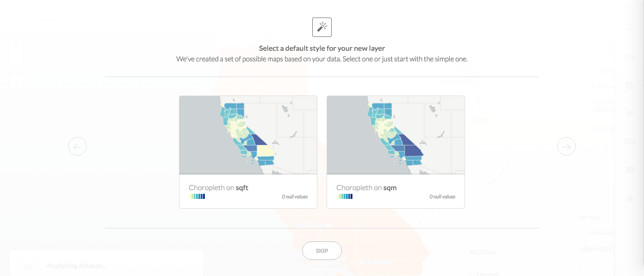This screenshot has height=276, width=644.
Task: Click the "Choropleth on sqft" label
Action: (x=219, y=188)
